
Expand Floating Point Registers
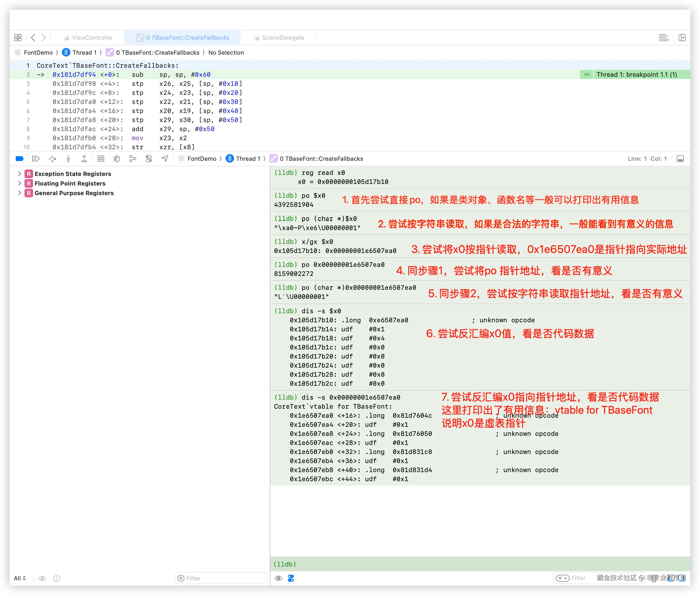click(x=19, y=183)
